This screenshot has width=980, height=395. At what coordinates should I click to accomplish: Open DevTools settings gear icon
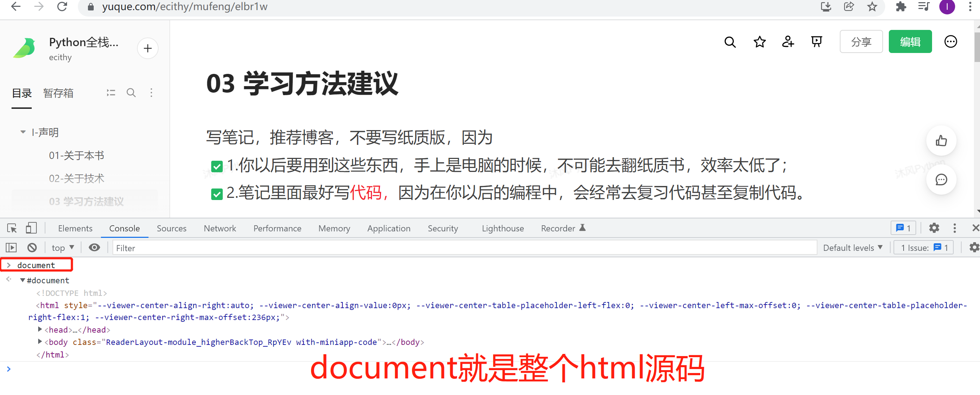point(934,228)
